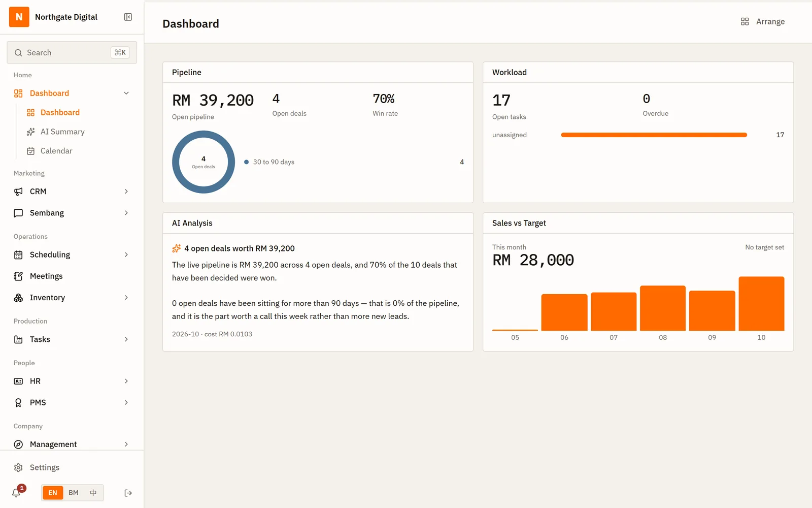Click the month 10 sales bar
Viewport: 812px width, 508px height.
(x=761, y=304)
